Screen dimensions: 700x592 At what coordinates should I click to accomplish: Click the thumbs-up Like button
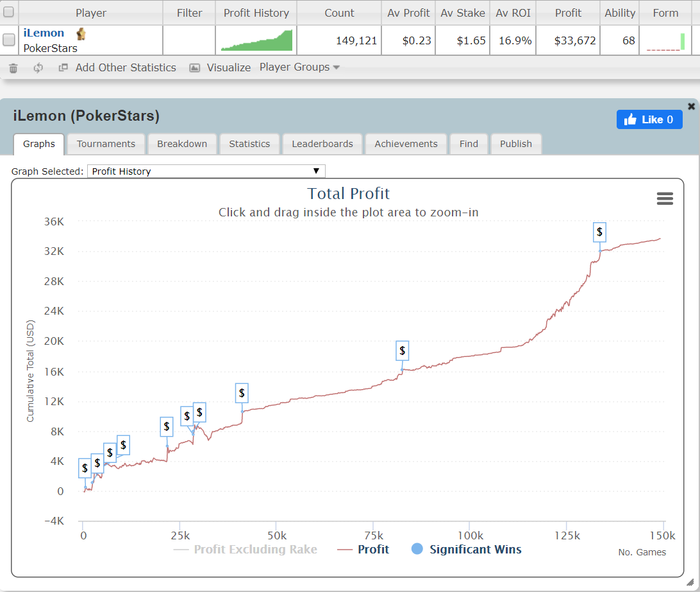click(649, 120)
